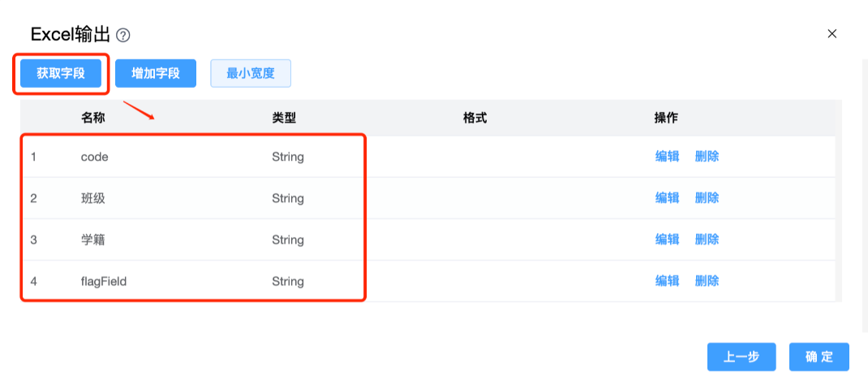The image size is (868, 389).
Task: Click the 最小宽度 button
Action: tap(251, 73)
